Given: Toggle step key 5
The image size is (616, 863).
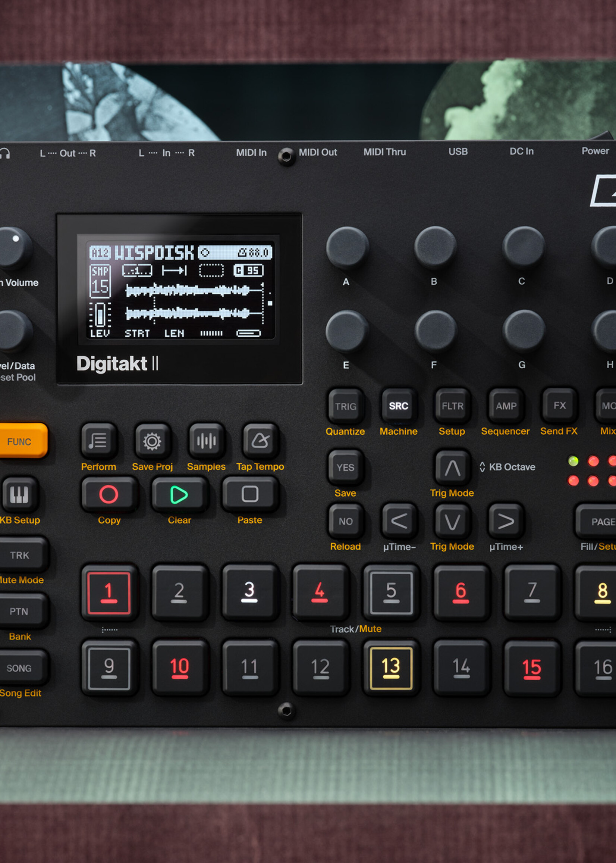Looking at the screenshot, I should click(391, 592).
